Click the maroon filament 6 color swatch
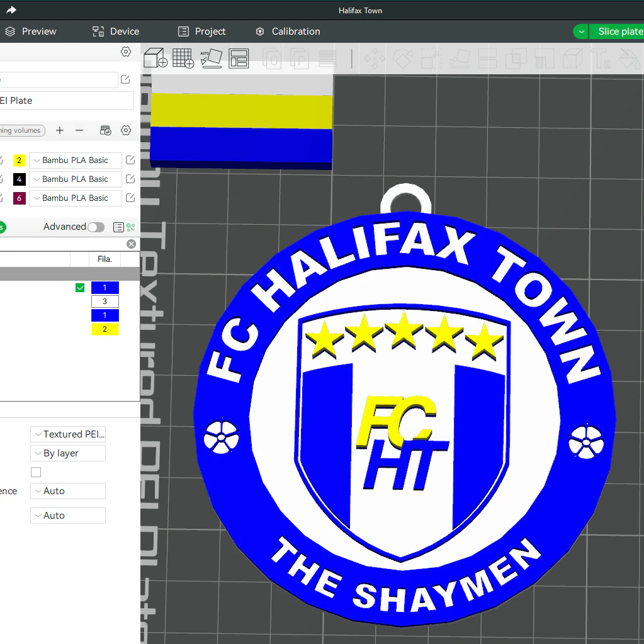The height and width of the screenshot is (644, 644). [20, 198]
